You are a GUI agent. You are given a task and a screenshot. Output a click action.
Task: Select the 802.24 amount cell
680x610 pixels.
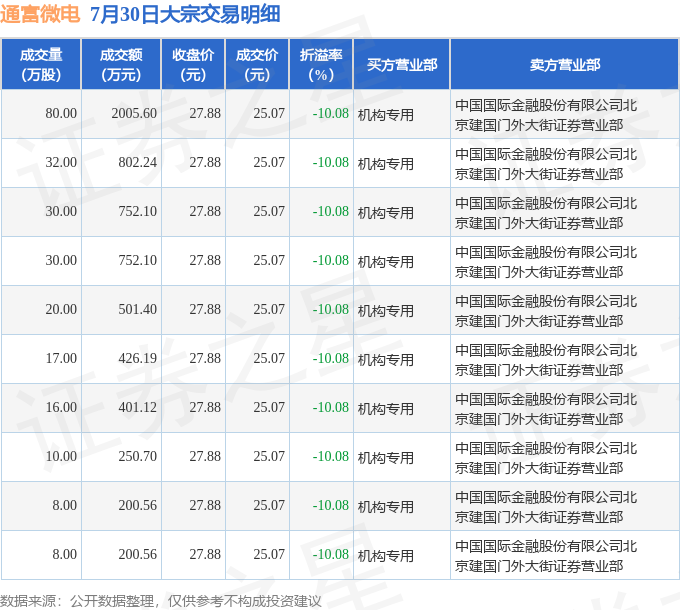138,163
